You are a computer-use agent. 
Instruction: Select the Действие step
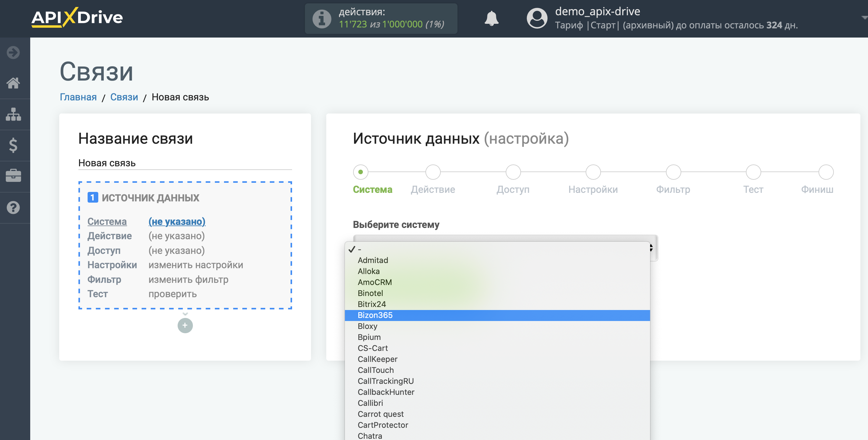(433, 172)
